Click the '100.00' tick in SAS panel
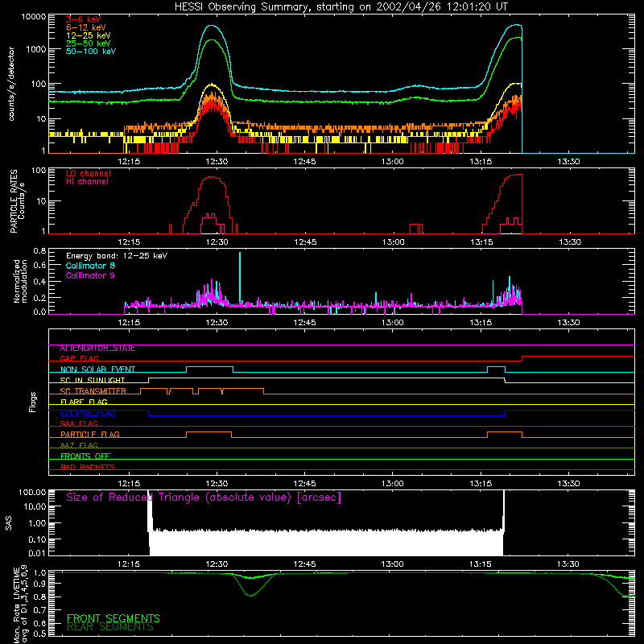This screenshot has width=644, height=644. pyautogui.click(x=32, y=493)
